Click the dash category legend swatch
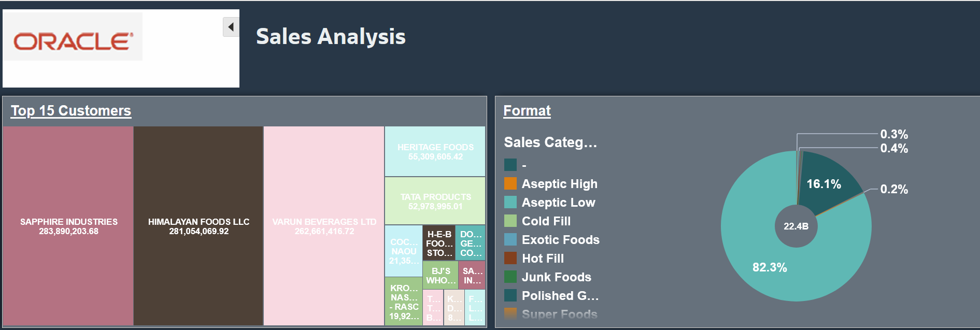The image size is (980, 330). (510, 165)
